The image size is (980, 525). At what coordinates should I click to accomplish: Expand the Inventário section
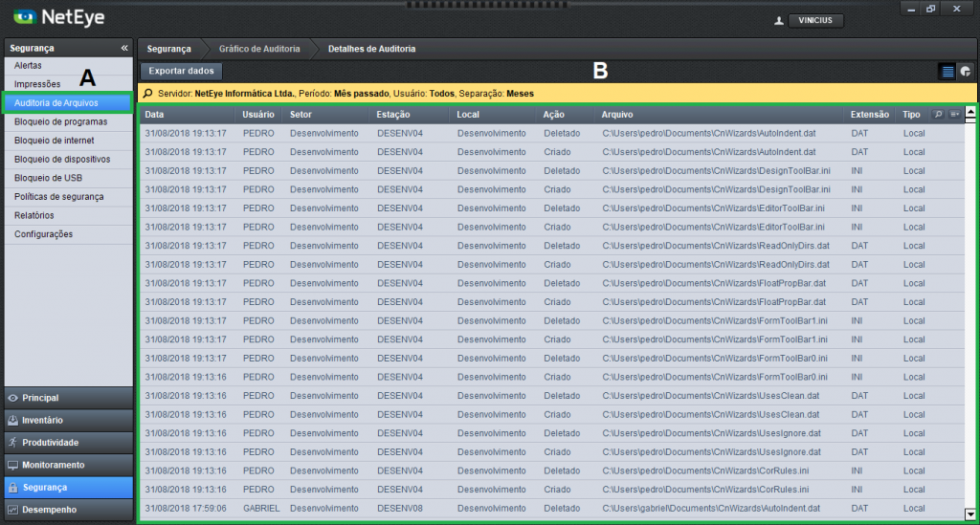coord(68,420)
